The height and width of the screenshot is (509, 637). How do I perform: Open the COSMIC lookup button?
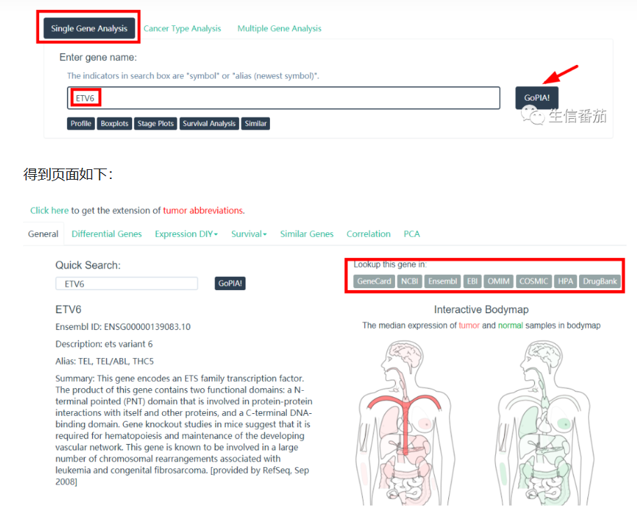[x=533, y=282]
